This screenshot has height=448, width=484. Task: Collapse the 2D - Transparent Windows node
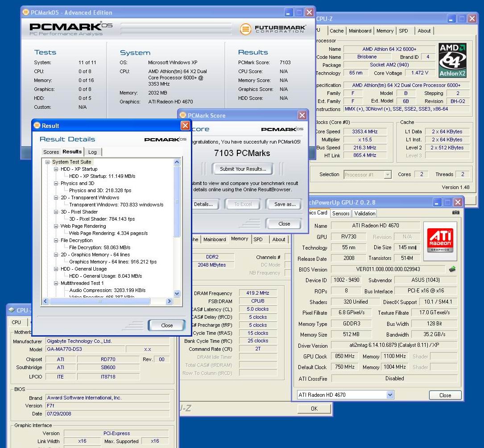pyautogui.click(x=56, y=197)
